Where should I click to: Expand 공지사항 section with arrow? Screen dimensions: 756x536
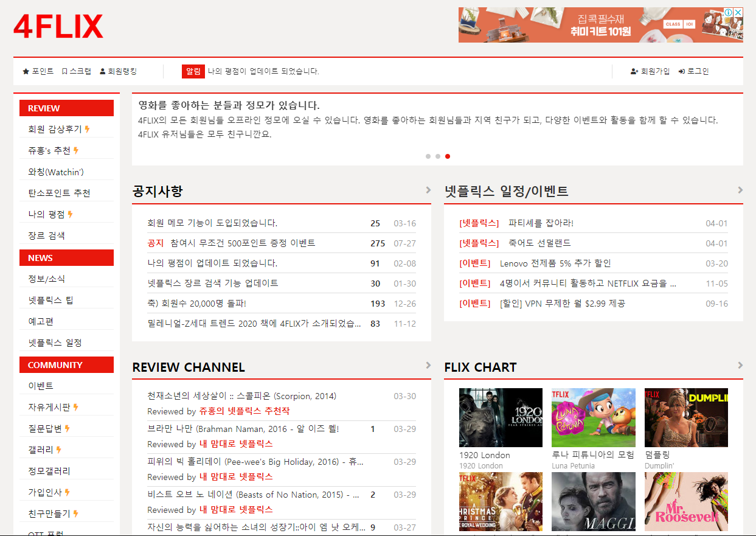pyautogui.click(x=428, y=190)
